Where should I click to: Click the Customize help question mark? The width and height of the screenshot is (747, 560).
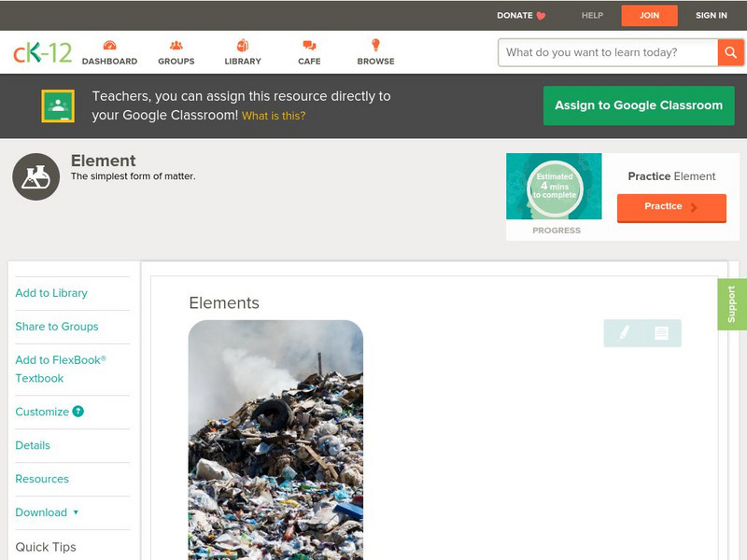78,412
